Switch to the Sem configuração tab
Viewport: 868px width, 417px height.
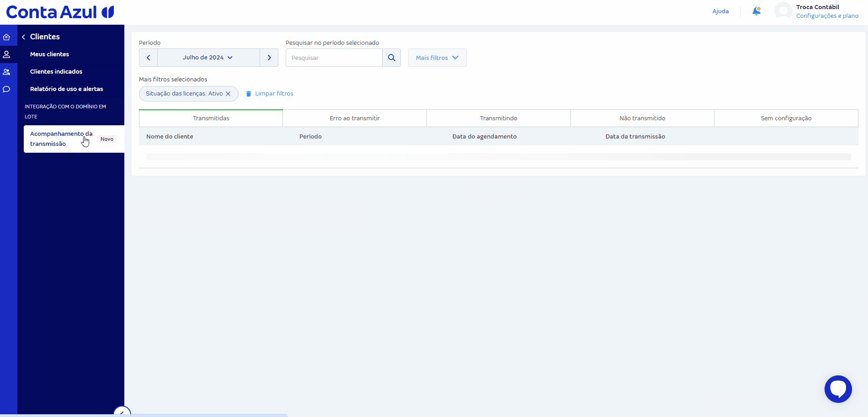pos(786,118)
